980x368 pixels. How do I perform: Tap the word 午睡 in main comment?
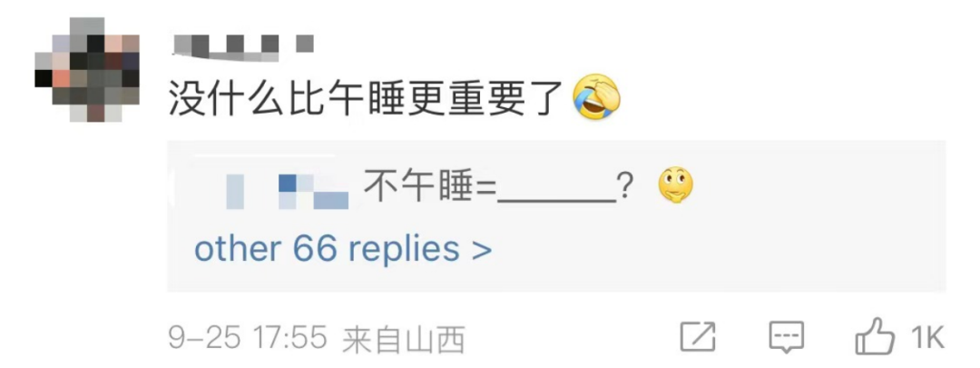point(368,99)
